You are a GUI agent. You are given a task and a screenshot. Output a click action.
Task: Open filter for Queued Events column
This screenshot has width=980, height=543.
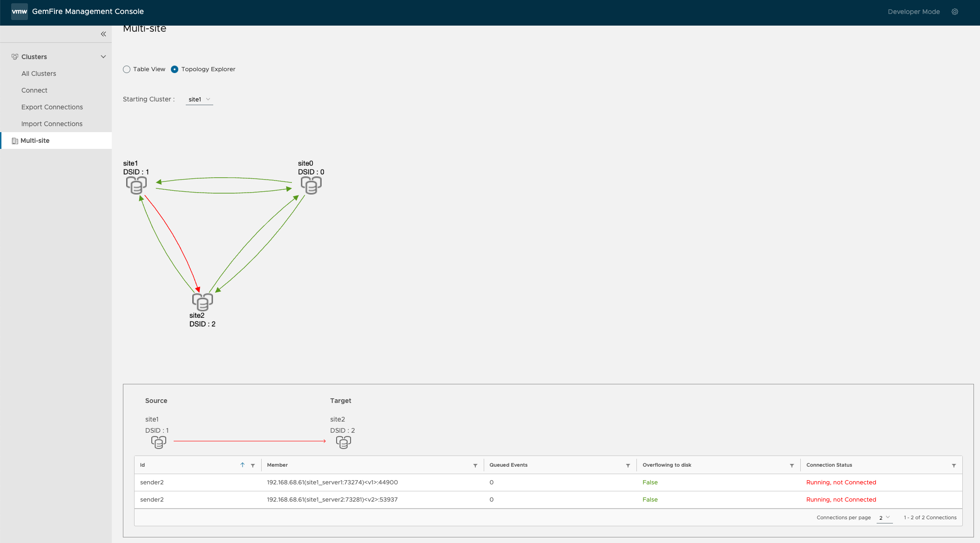pos(628,465)
